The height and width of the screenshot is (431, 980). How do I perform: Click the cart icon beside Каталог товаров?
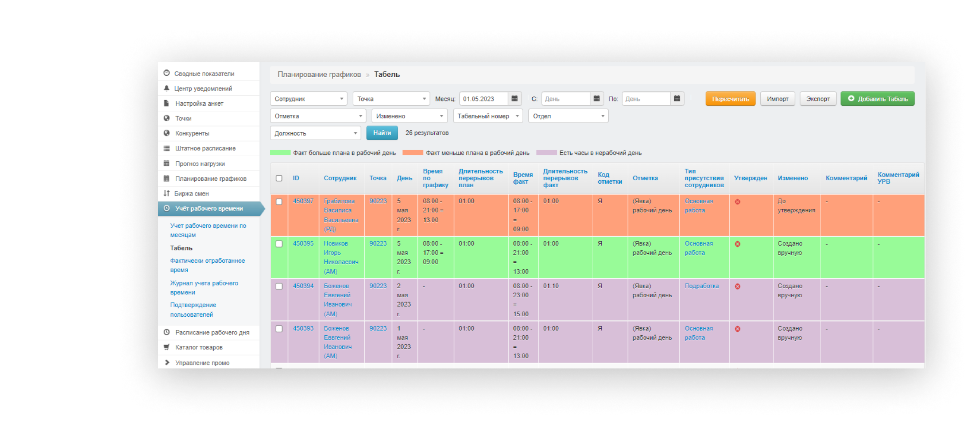167,347
